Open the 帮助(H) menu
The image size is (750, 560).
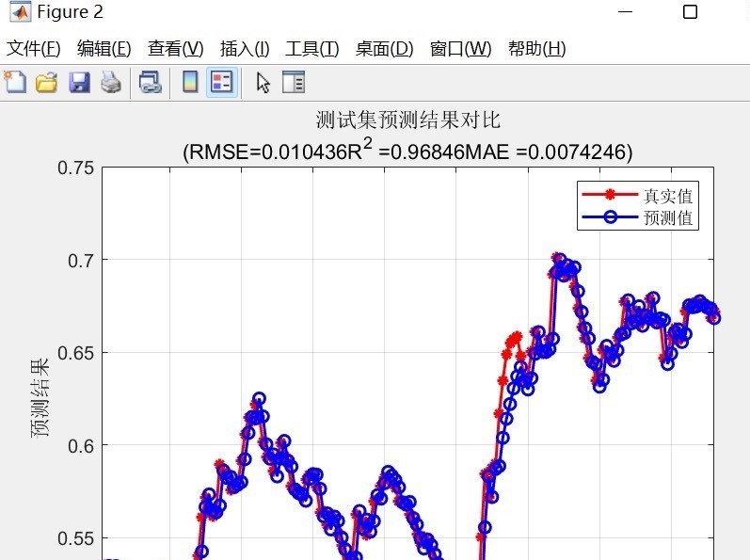coord(536,48)
